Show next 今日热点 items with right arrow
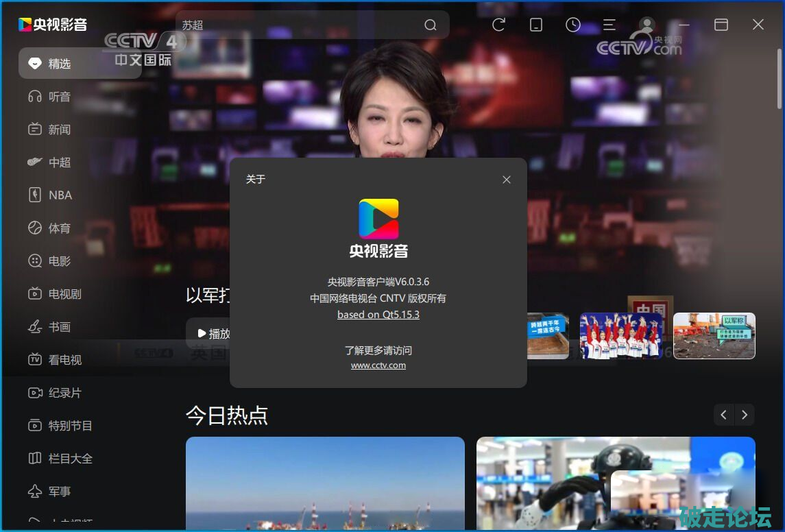 pyautogui.click(x=745, y=415)
